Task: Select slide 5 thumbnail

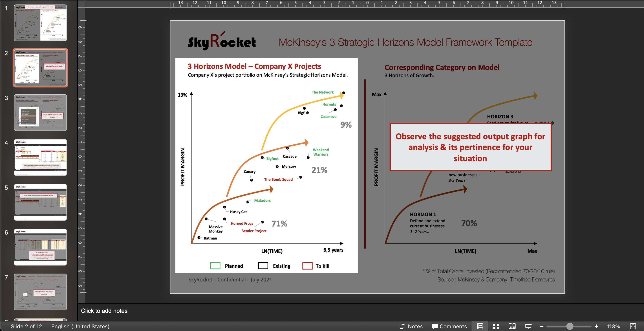Action: point(40,202)
